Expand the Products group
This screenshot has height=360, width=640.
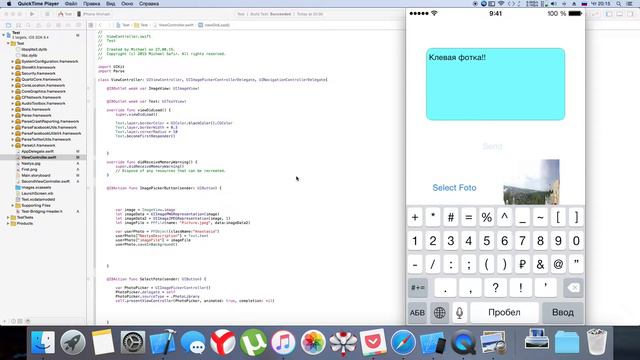tap(8, 223)
